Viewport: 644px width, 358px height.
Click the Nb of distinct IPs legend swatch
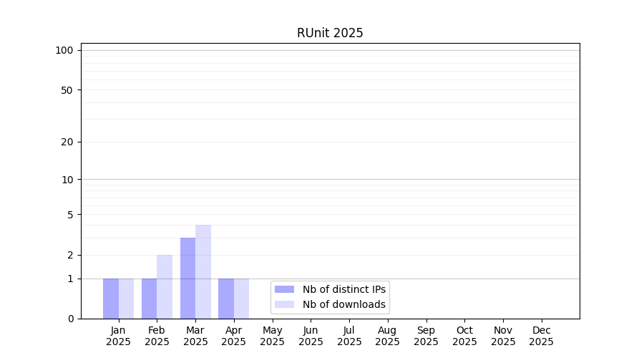[x=284, y=289]
